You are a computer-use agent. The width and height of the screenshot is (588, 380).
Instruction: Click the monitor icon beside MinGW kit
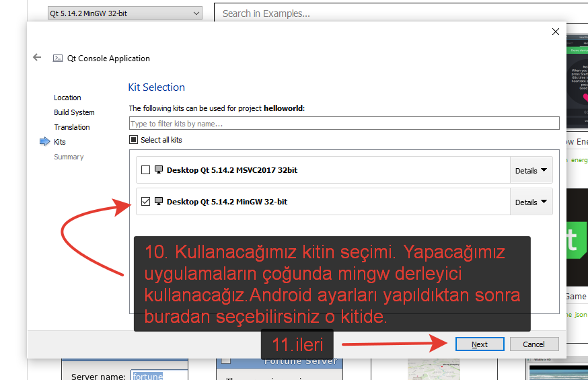[x=159, y=202]
